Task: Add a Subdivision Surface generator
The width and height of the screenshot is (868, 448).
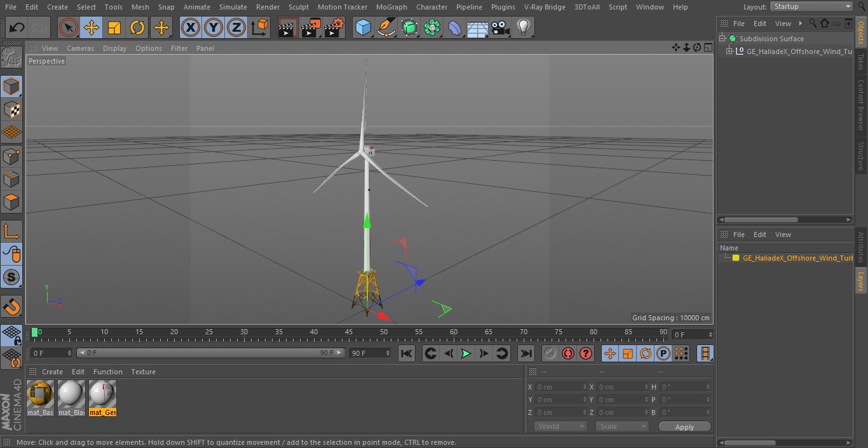Action: (x=409, y=28)
